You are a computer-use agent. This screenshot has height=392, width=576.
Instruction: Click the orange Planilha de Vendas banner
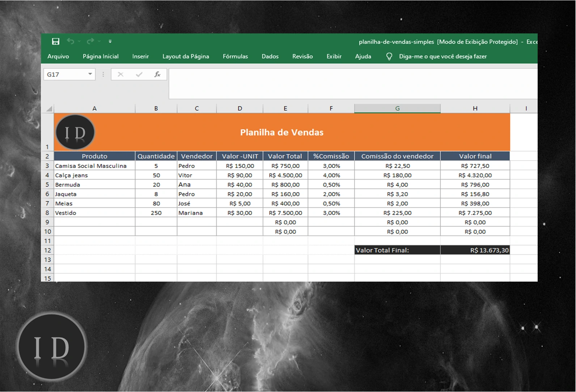coord(282,132)
